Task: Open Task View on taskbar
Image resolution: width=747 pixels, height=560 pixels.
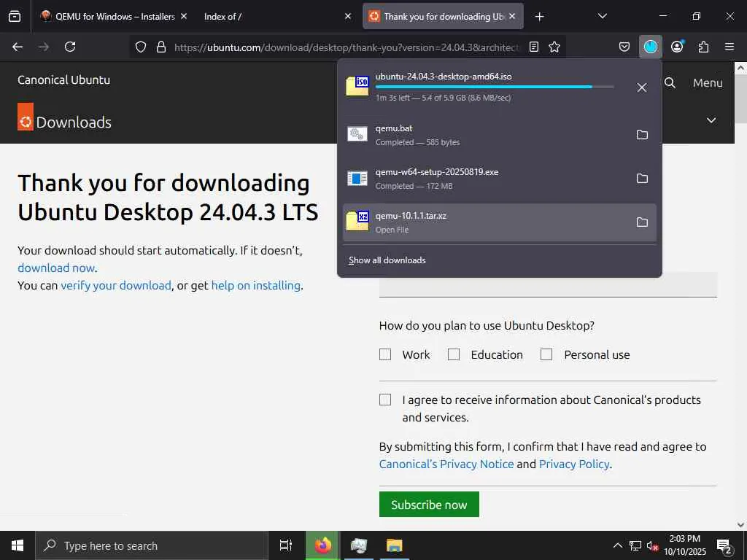Action: click(285, 545)
